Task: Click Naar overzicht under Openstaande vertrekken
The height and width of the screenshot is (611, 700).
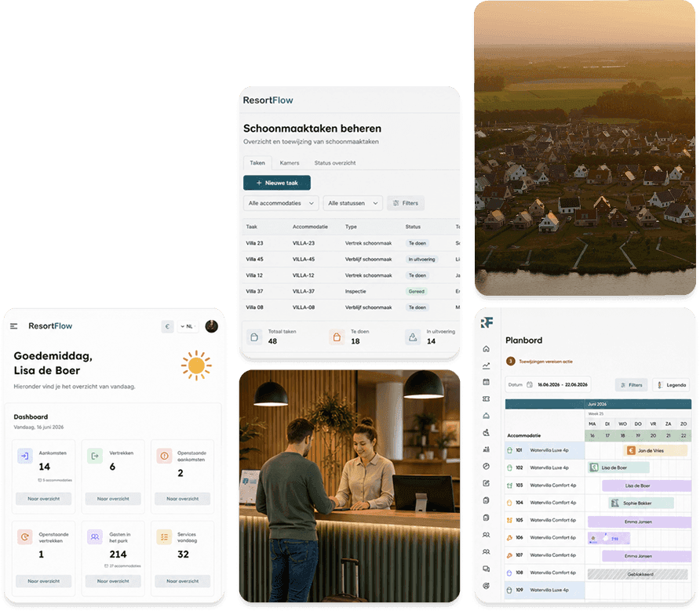Action: (44, 581)
